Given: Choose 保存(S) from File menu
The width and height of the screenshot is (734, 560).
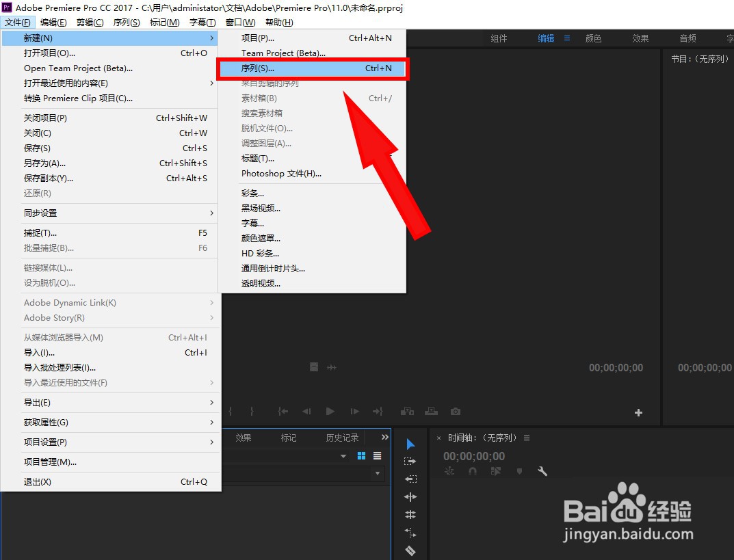Looking at the screenshot, I should pyautogui.click(x=111, y=148).
